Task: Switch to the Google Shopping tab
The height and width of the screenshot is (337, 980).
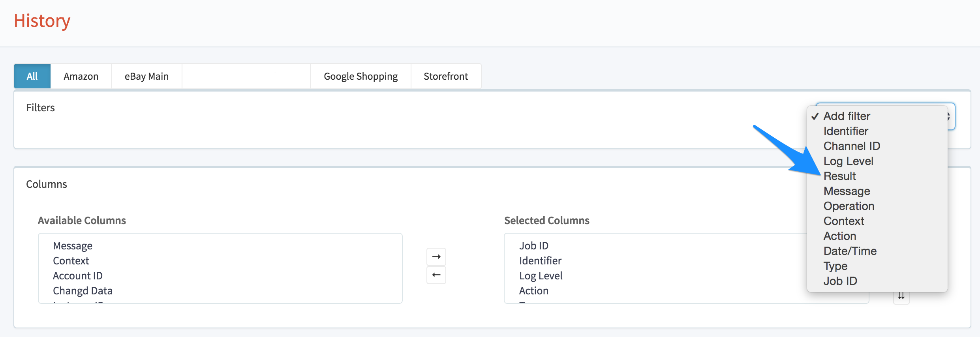Action: (x=360, y=76)
